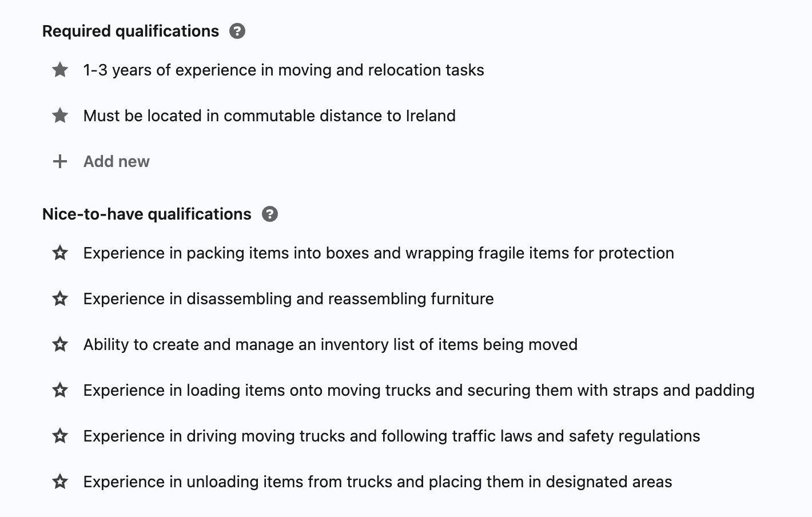Star the inventory list qualification
Viewport: 812px width, 517px height.
pyautogui.click(x=60, y=344)
